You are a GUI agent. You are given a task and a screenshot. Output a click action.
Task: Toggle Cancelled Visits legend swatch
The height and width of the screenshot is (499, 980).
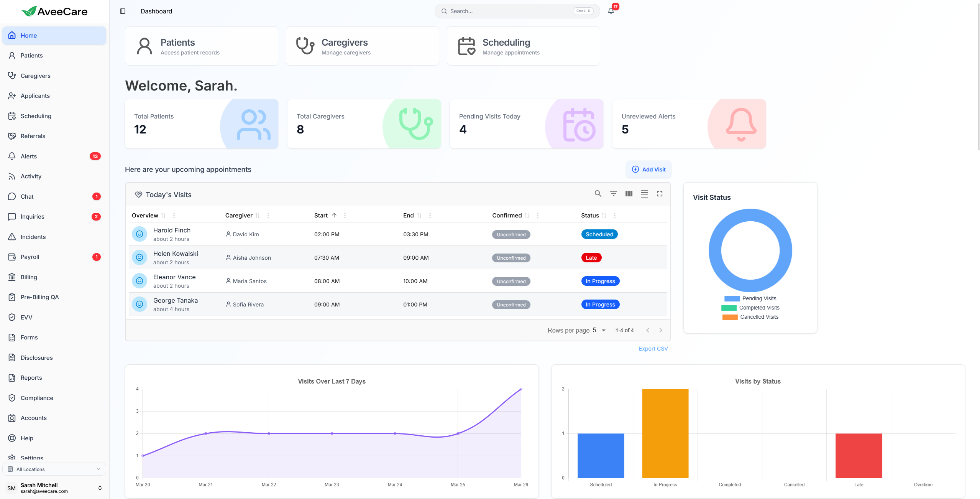click(x=730, y=317)
